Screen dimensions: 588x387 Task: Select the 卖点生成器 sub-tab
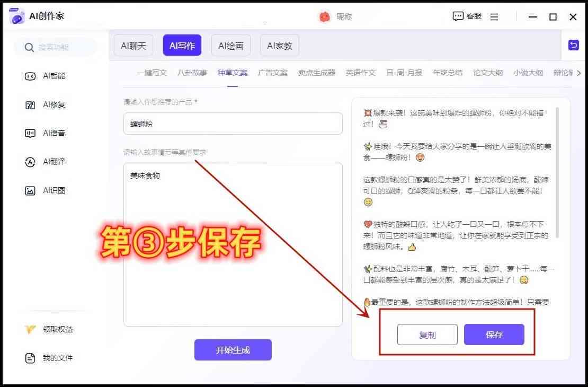[317, 73]
